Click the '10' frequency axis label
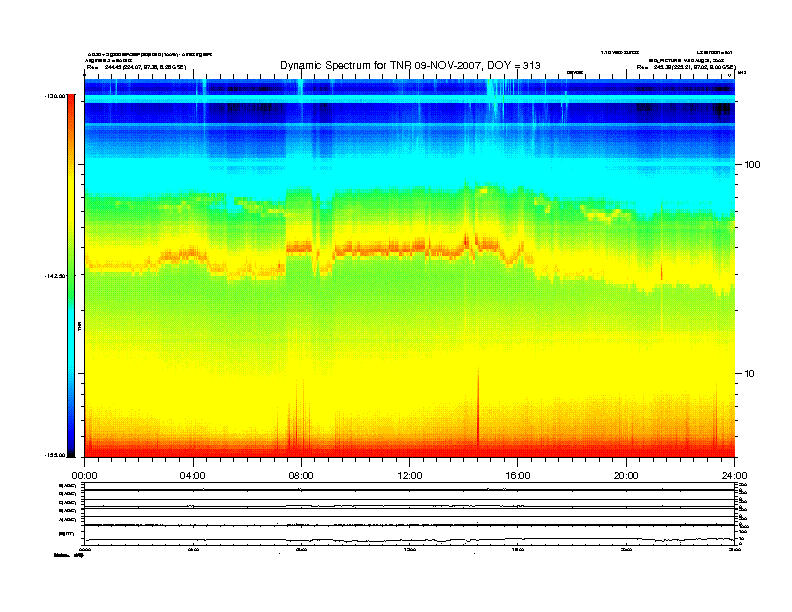 [x=750, y=374]
